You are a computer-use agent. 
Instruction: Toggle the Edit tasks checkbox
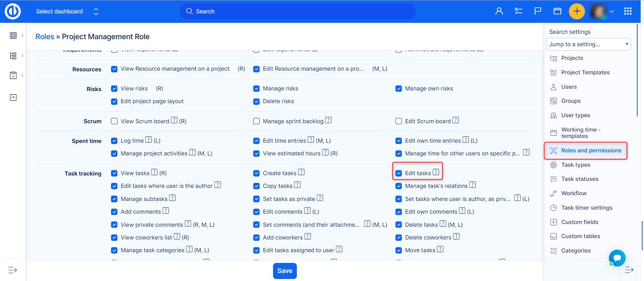[398, 173]
